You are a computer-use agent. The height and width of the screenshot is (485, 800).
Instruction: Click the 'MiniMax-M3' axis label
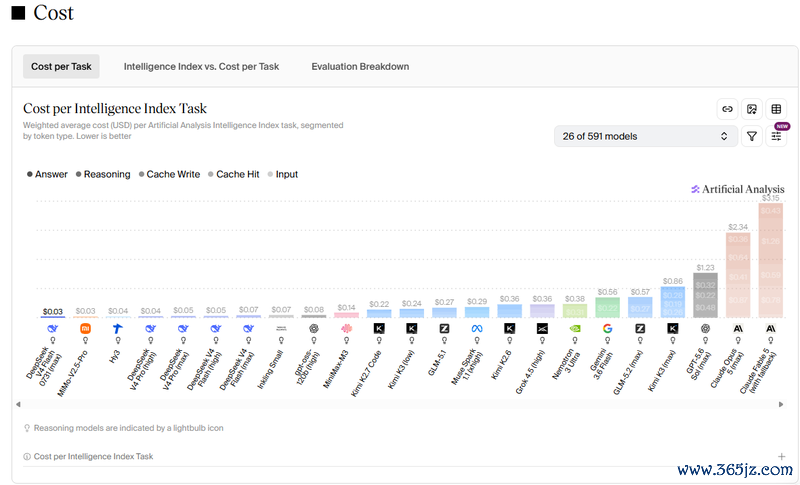[335, 369]
